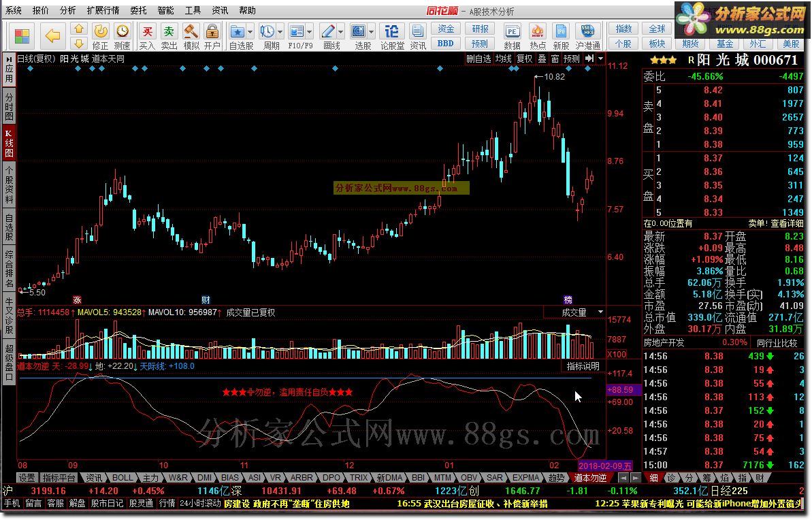812x520 pixels.
Task: Toggle 窗 multi-window option
Action: 555,59
